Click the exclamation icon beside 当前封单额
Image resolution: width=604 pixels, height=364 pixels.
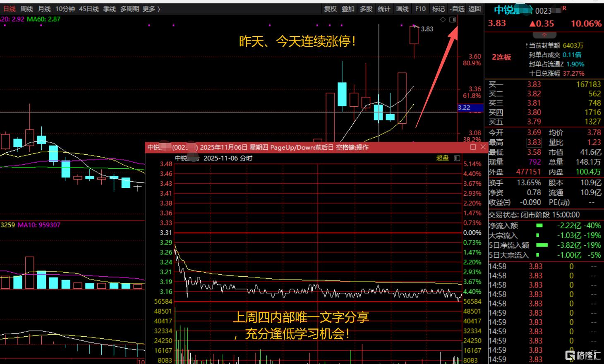coord(527,45)
